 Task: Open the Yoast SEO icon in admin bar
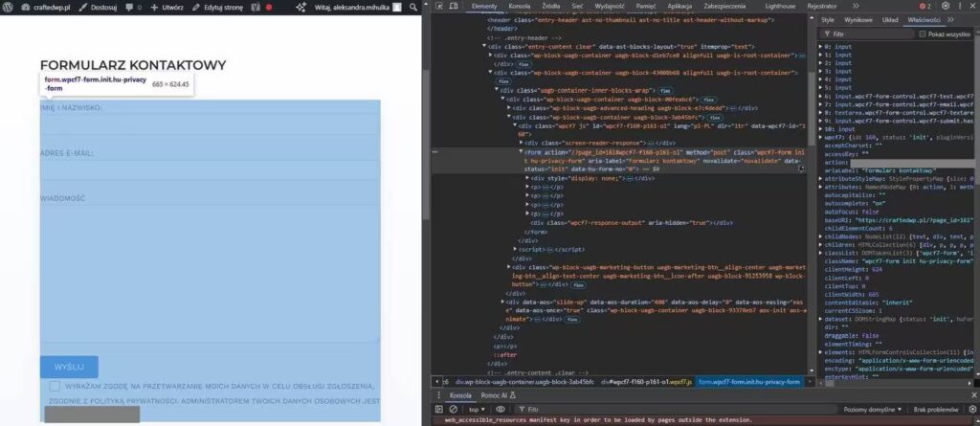[256, 7]
